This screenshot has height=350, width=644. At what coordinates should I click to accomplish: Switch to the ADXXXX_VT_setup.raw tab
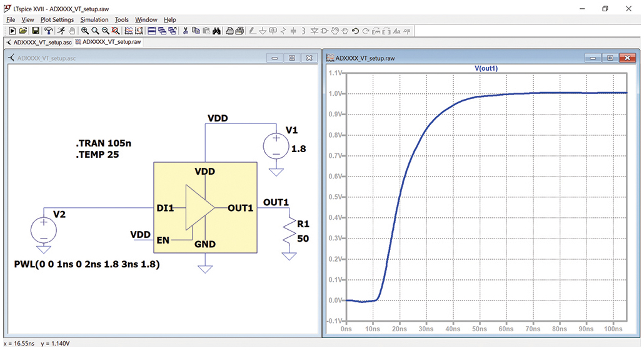click(x=108, y=42)
